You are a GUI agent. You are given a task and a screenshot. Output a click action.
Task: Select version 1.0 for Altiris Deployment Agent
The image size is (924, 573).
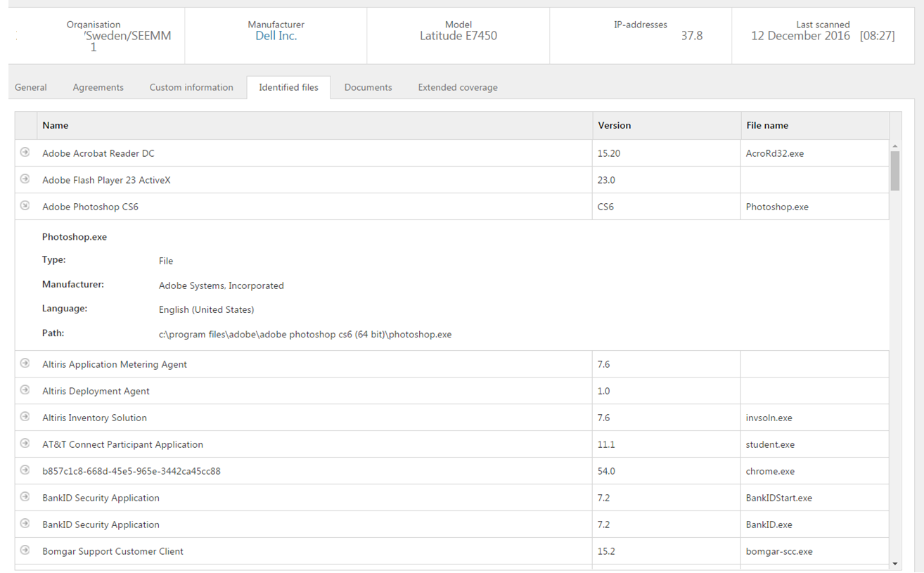pyautogui.click(x=603, y=391)
